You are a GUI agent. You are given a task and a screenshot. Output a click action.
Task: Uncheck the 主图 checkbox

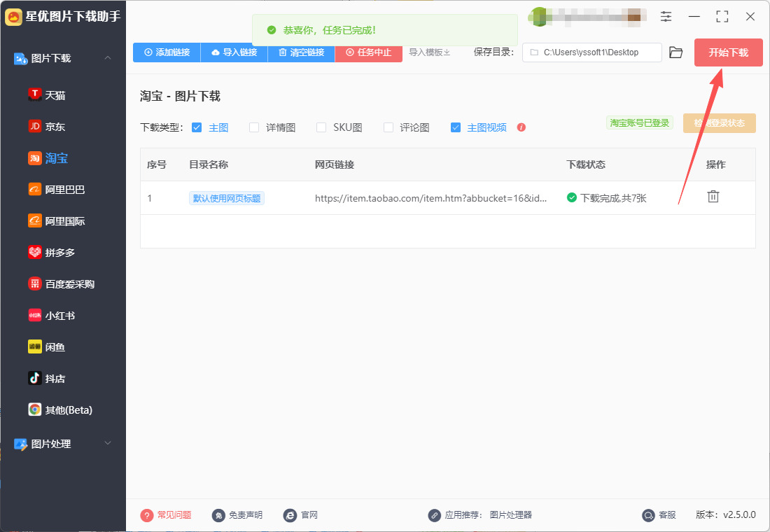(197, 127)
